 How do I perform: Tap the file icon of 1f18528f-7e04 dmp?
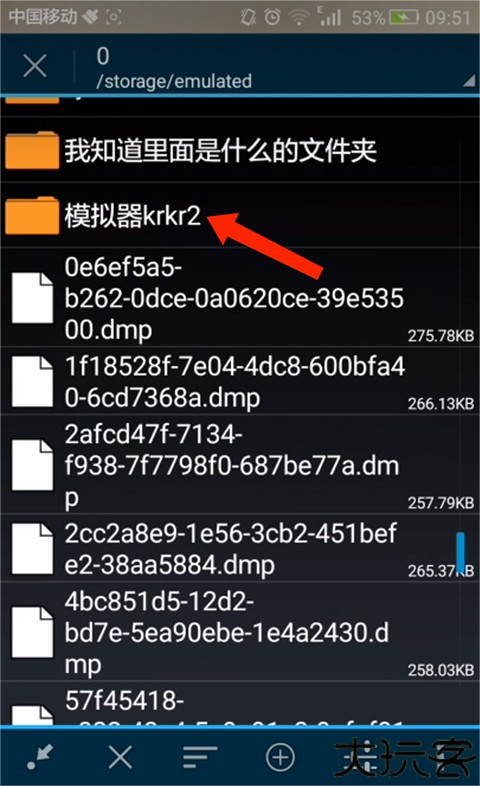point(32,381)
